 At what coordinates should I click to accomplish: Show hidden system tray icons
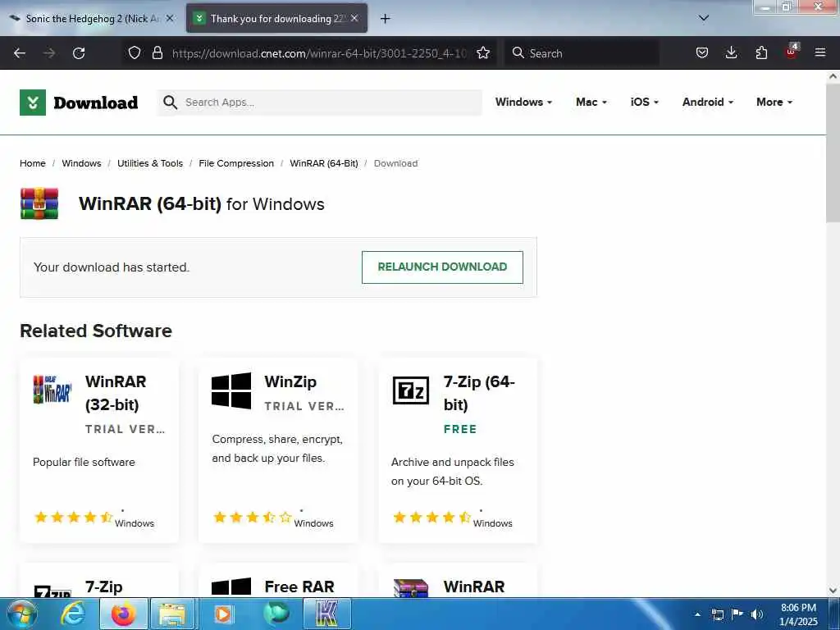pyautogui.click(x=698, y=614)
